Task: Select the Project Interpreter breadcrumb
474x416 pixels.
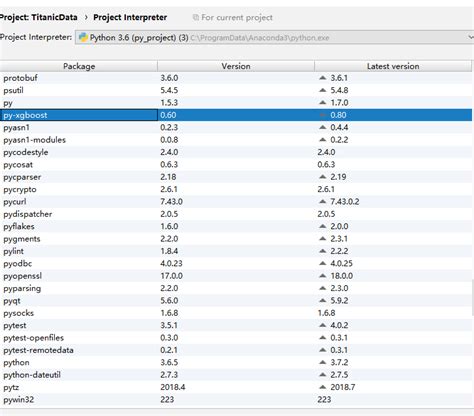Action: click(x=130, y=17)
